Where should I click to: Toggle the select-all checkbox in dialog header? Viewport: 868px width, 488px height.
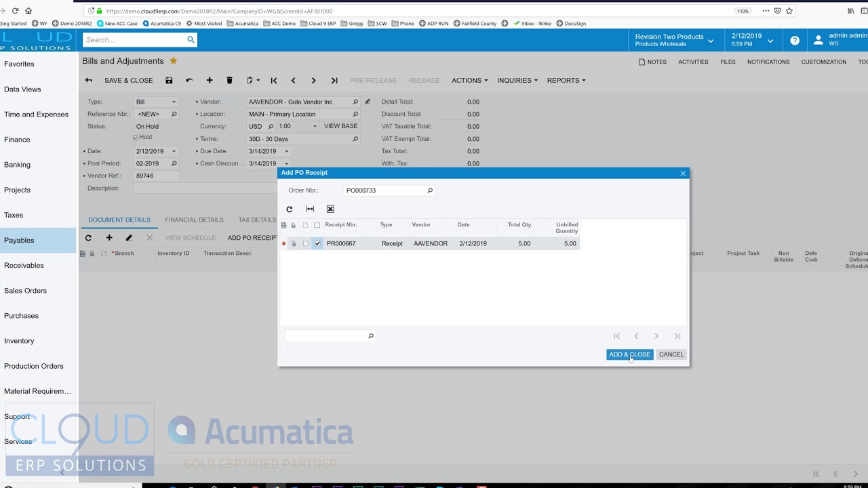317,226
